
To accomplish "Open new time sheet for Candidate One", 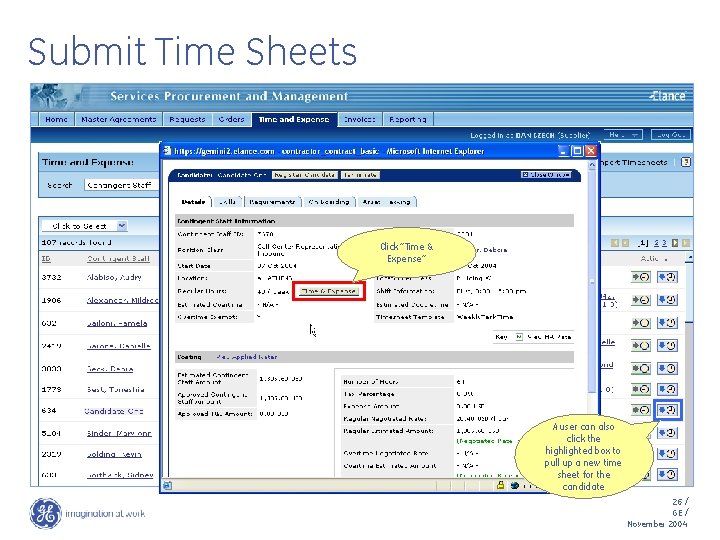I will coord(667,410).
